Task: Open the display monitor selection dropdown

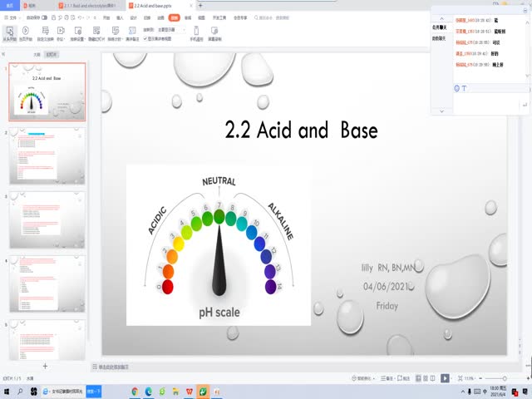Action: pyautogui.click(x=171, y=30)
